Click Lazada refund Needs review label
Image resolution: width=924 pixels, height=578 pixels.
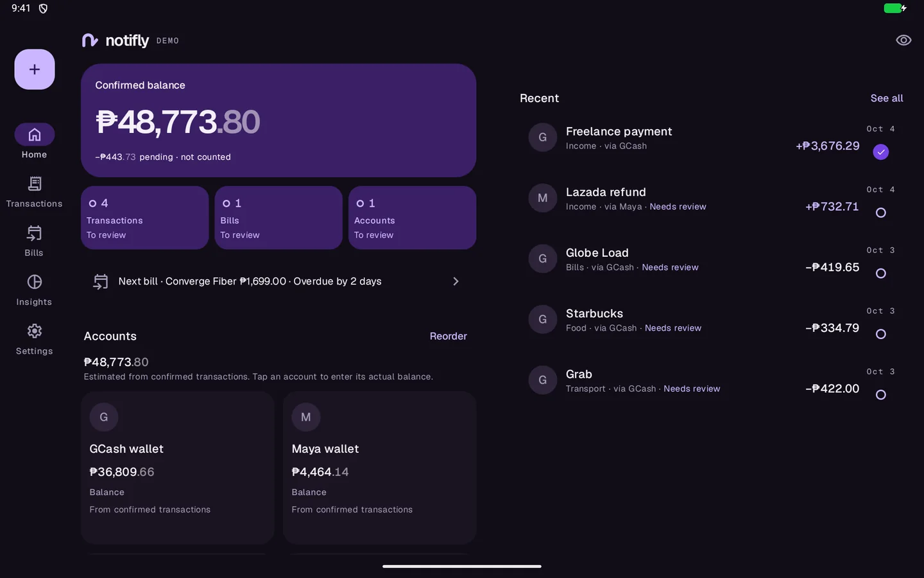[x=678, y=207]
